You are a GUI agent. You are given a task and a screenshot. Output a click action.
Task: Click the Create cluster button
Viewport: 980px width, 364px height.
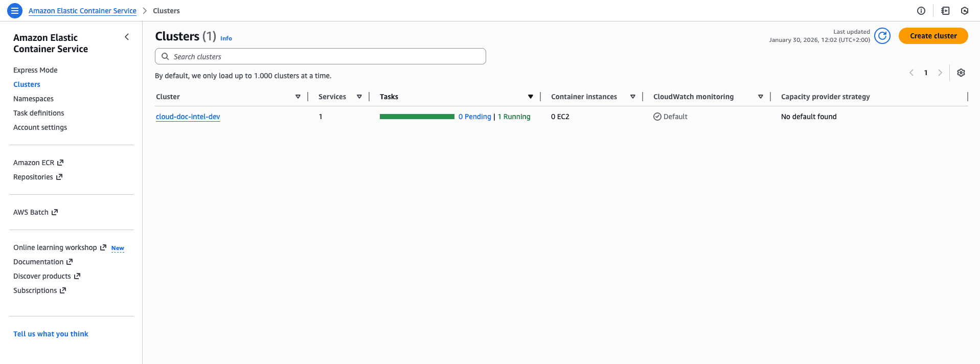click(933, 36)
